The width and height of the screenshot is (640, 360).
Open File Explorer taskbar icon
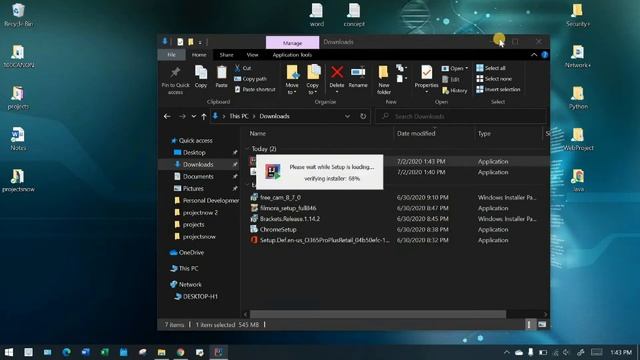click(x=162, y=352)
